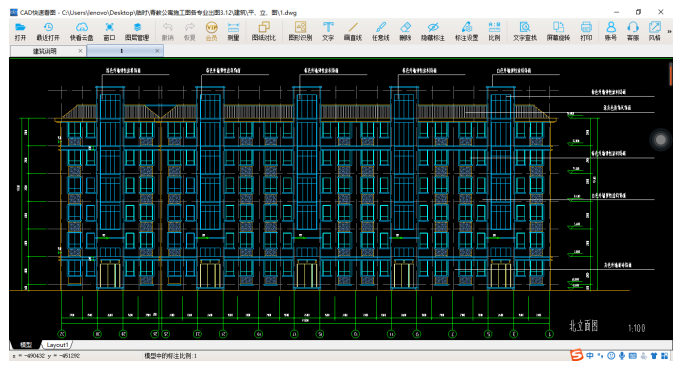
Task: Open the VIP 会员 membership icon
Action: coord(212,31)
